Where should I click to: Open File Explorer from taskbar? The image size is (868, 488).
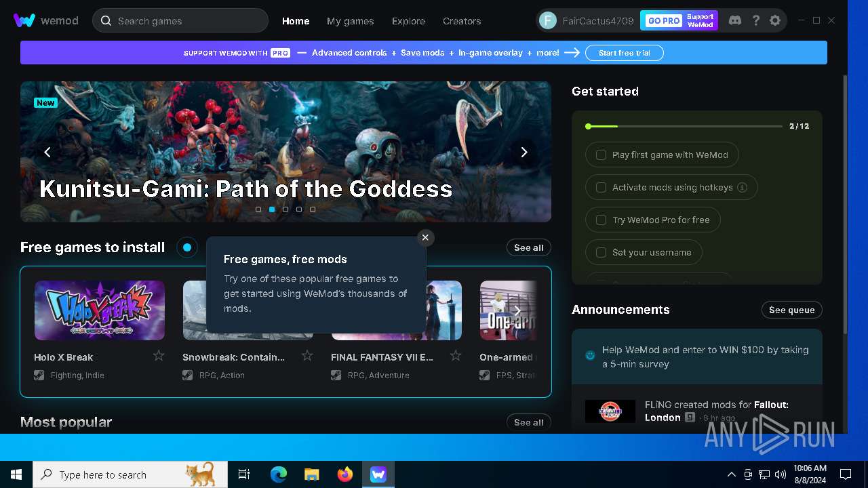[x=312, y=474]
